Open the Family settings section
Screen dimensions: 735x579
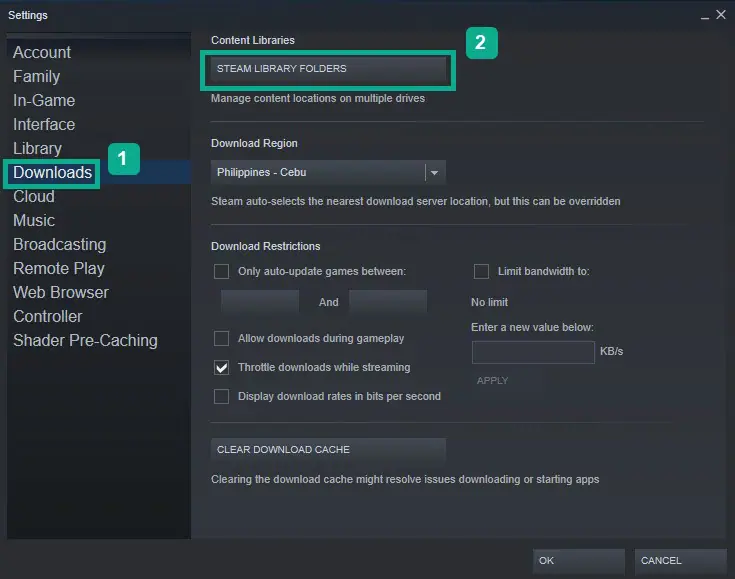[x=37, y=76]
